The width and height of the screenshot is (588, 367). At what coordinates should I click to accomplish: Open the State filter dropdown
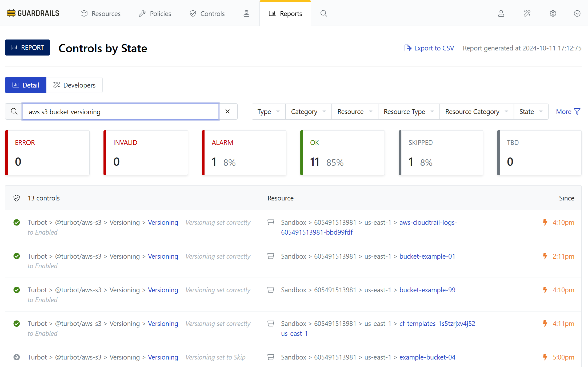(x=531, y=112)
